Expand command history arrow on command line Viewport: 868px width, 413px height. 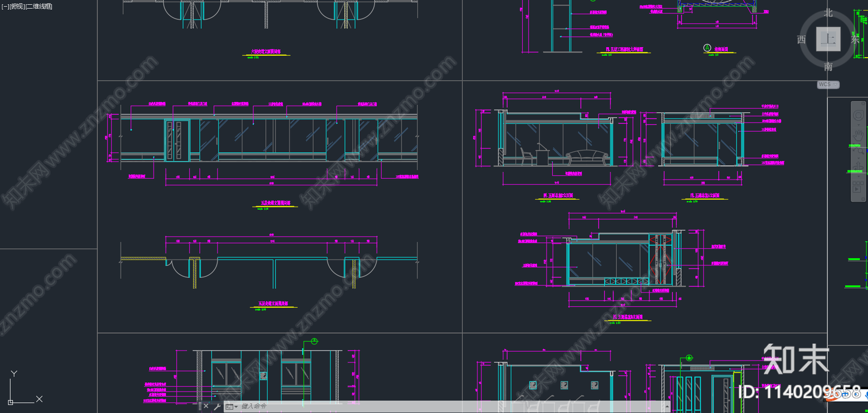[x=667, y=406]
